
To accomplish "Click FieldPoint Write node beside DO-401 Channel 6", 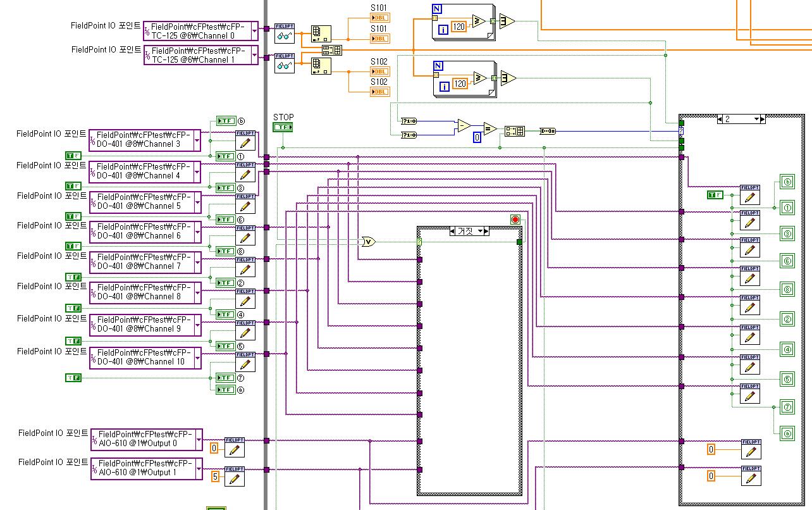I will [245, 235].
